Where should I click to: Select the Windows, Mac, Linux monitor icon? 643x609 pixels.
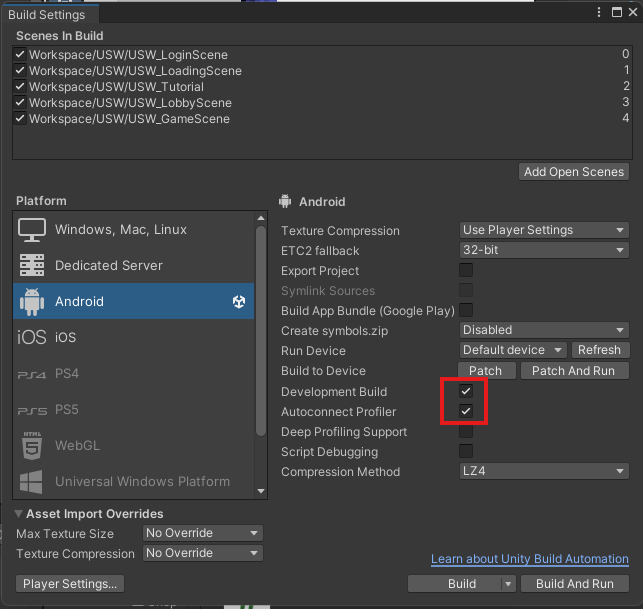(32, 230)
